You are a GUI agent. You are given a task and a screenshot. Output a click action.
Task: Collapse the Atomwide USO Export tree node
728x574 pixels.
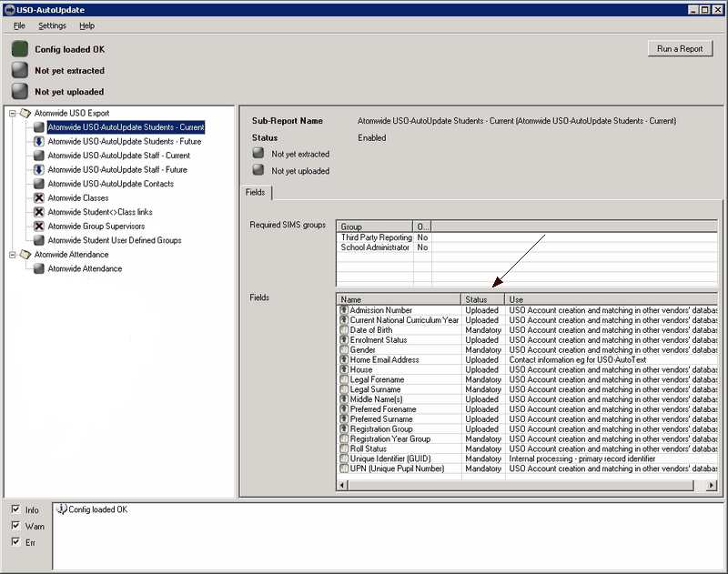pyautogui.click(x=13, y=113)
